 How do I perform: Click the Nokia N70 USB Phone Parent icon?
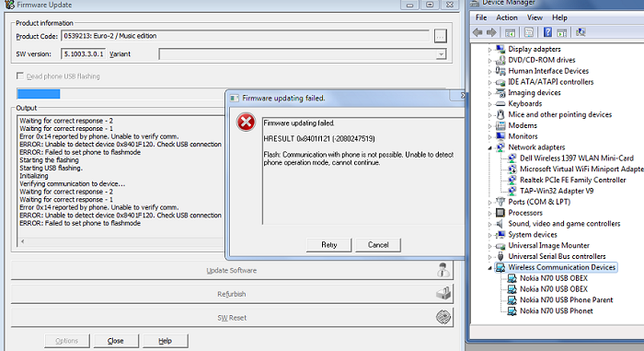(512, 300)
